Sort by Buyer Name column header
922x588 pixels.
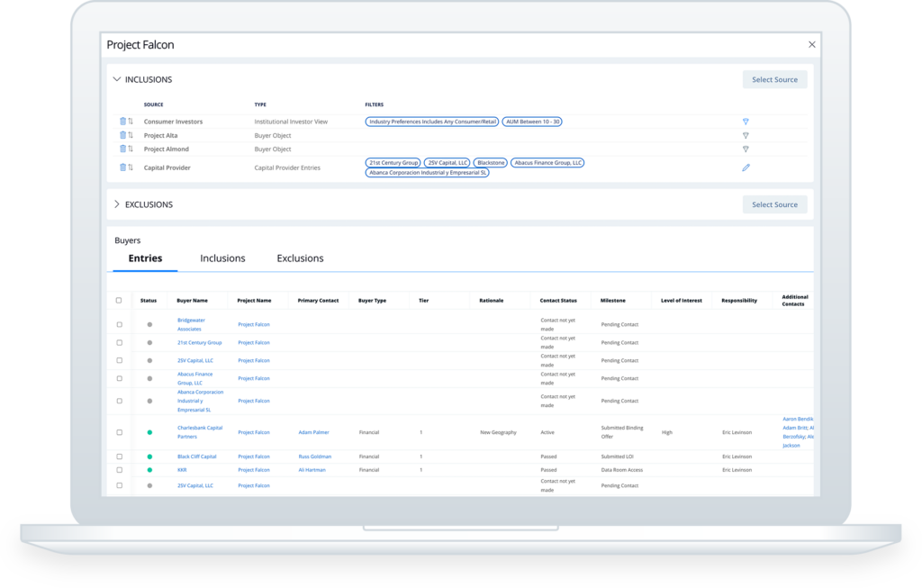tap(193, 301)
